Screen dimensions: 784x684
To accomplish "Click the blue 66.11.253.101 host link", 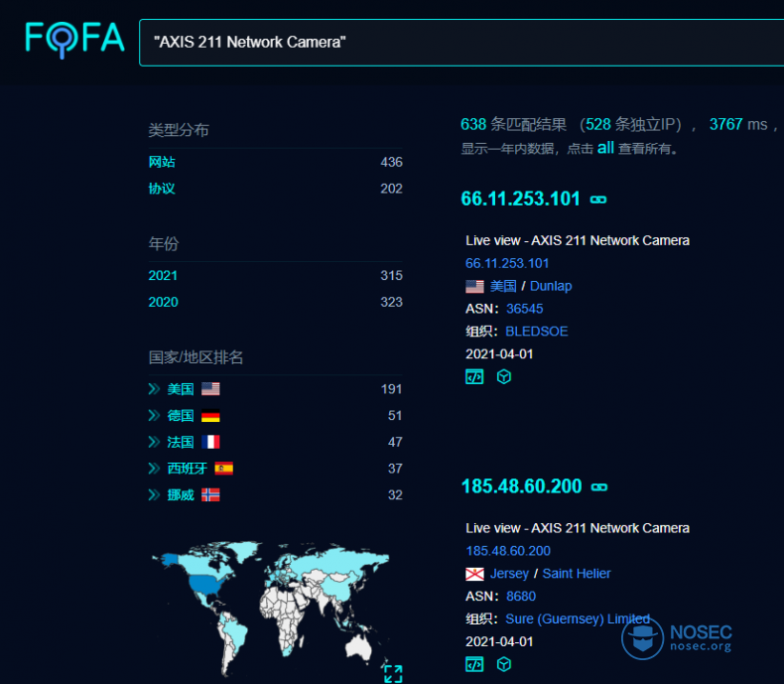I will 507,263.
